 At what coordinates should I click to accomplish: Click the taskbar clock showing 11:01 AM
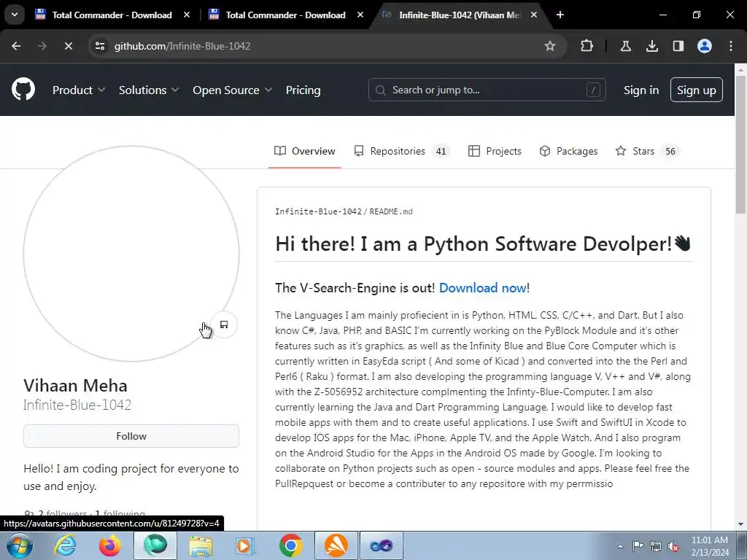[709, 545]
